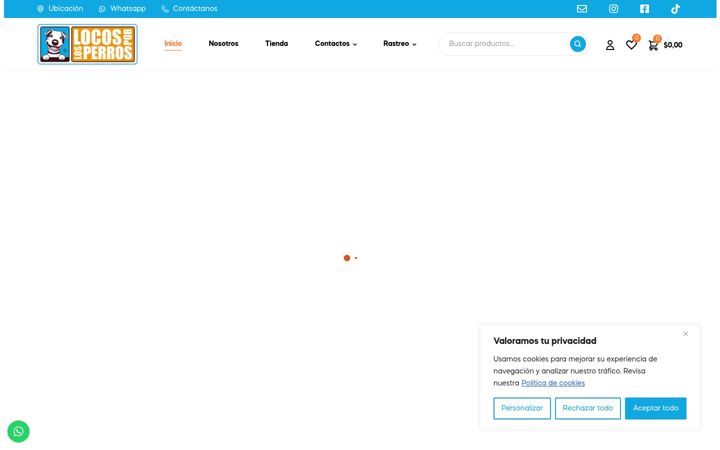Click the Contáctanos link in top bar

pos(195,9)
